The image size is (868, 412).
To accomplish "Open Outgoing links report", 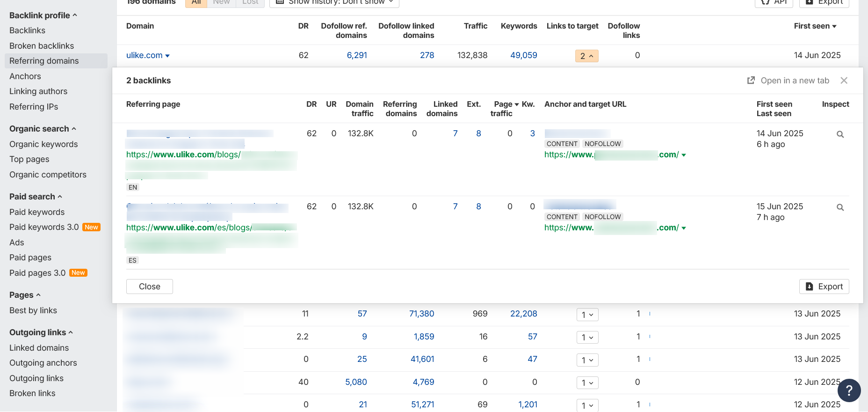I will 36,378.
